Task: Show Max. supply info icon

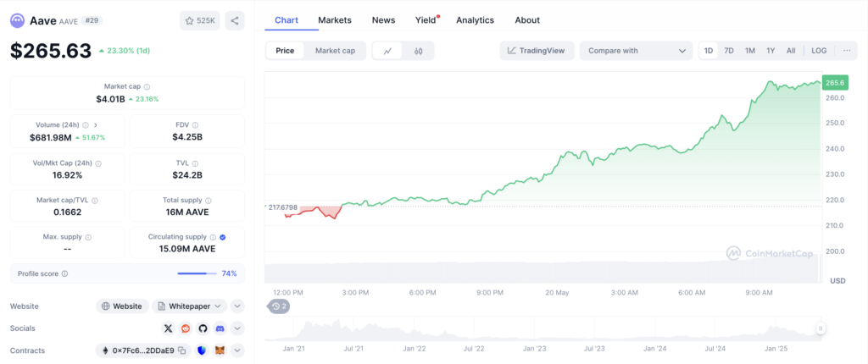Action: click(88, 237)
